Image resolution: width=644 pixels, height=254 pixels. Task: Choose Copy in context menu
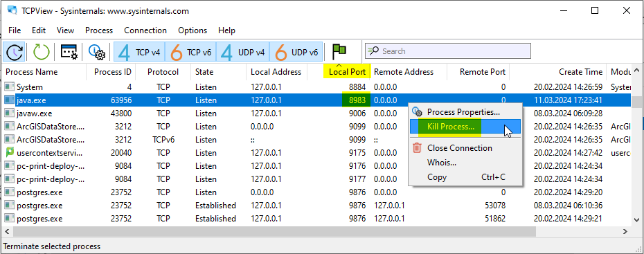point(465,177)
